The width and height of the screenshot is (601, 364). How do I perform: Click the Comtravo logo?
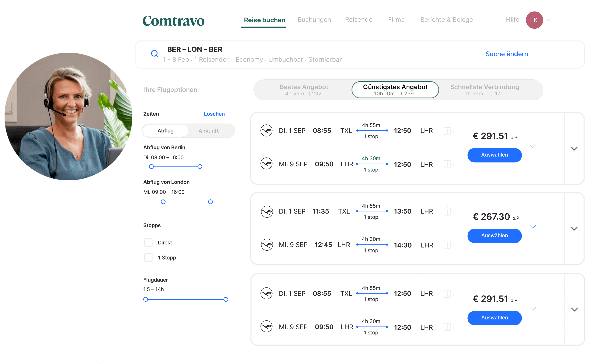[x=173, y=21]
